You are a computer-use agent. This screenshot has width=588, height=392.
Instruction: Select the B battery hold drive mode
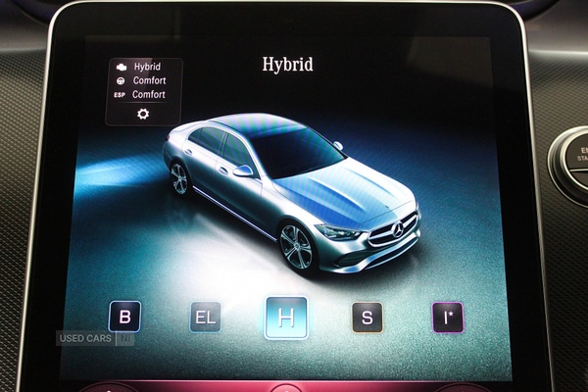point(124,317)
